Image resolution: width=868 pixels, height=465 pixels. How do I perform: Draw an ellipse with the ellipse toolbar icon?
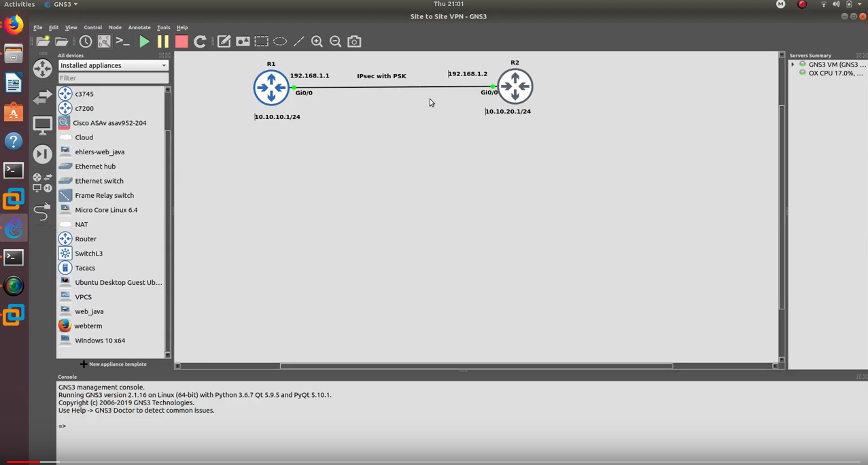[x=279, y=41]
